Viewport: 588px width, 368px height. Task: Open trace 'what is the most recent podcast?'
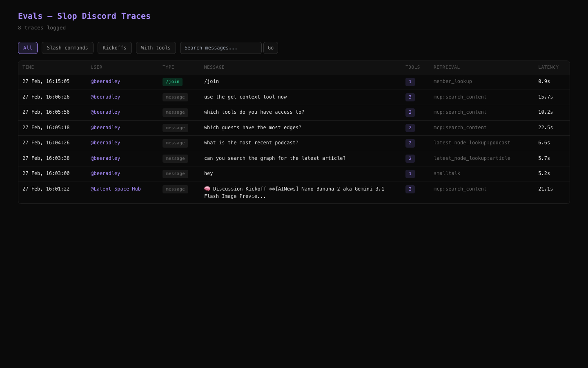click(x=251, y=143)
